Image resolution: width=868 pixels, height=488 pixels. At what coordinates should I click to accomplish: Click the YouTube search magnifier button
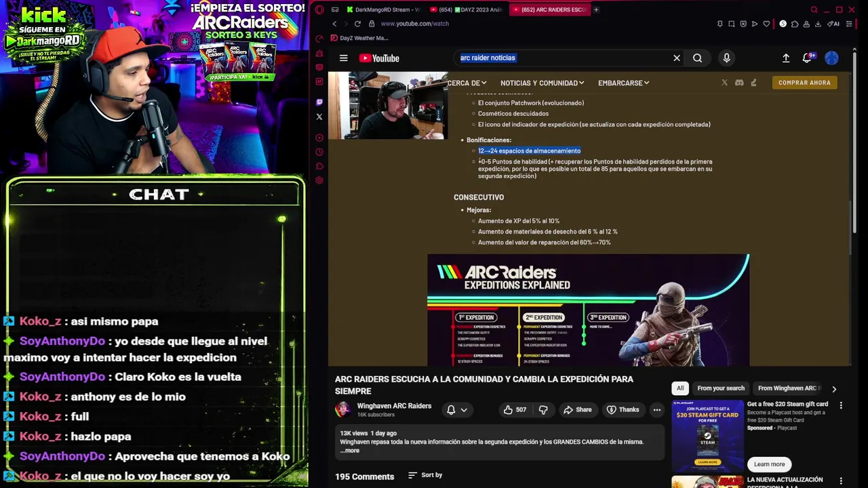click(697, 58)
